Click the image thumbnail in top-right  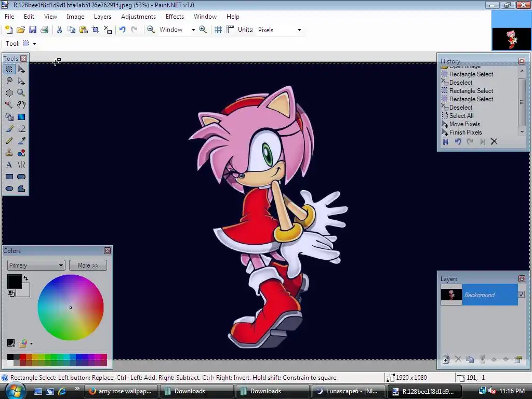(511, 38)
